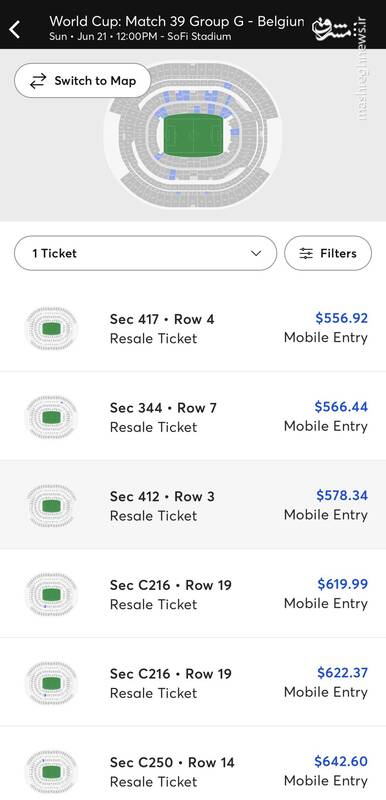Image resolution: width=386 pixels, height=800 pixels.
Task: Select Sec 344 Row 7 ticket
Action: (x=193, y=417)
